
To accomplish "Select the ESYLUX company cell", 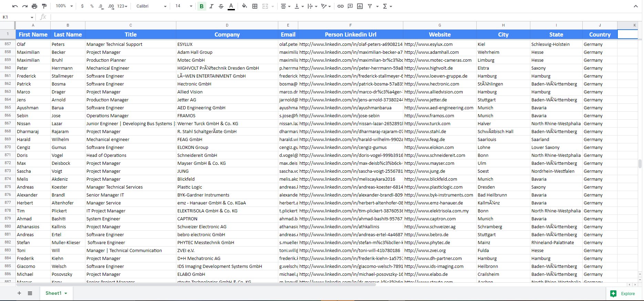I will pyautogui.click(x=227, y=44).
